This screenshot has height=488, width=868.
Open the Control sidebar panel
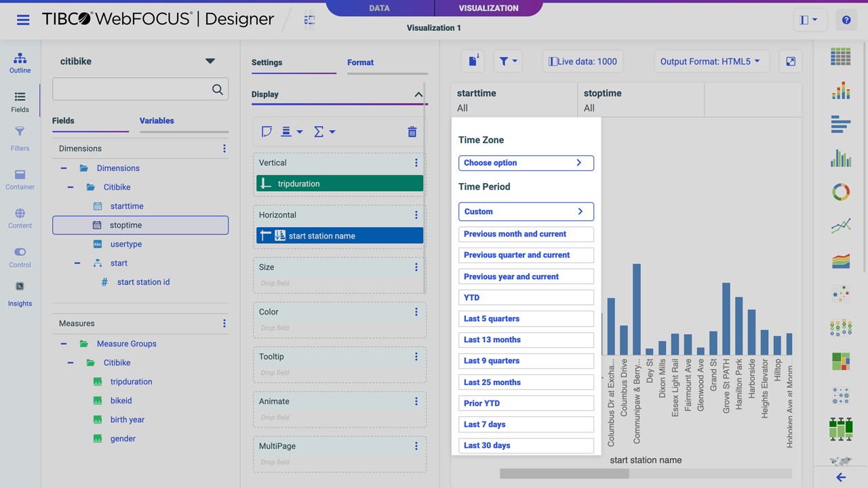click(x=20, y=258)
